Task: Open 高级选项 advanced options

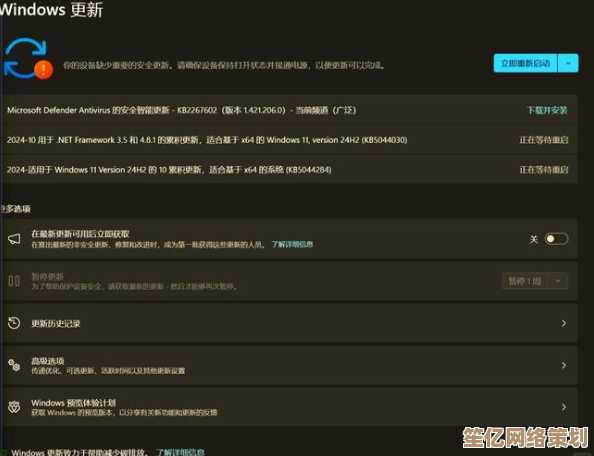Action: point(289,365)
